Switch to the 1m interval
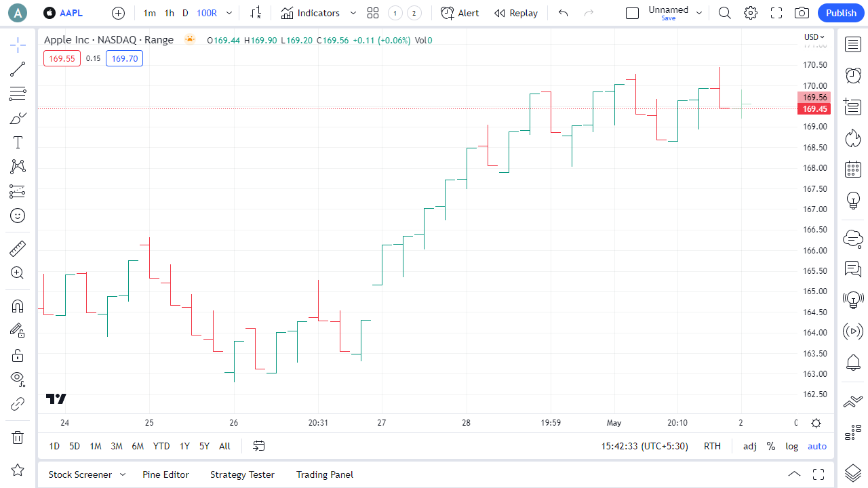Viewport: 868px width, 488px height. point(150,13)
